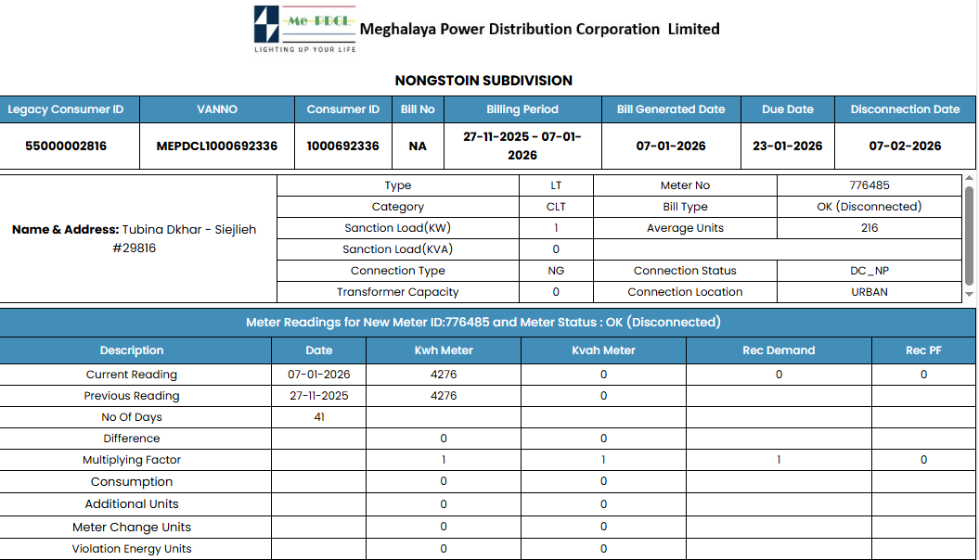
Task: Click the inner table scrollbar down arrow
Action: coord(969,294)
